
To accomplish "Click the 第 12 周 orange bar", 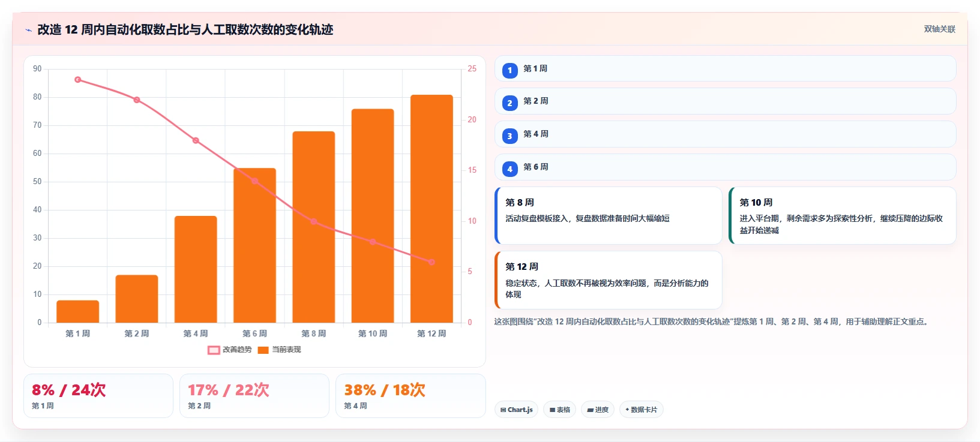I will pyautogui.click(x=431, y=209).
